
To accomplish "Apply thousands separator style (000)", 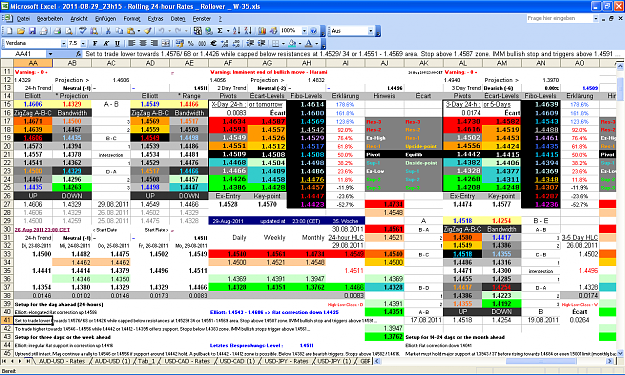I will (202, 43).
